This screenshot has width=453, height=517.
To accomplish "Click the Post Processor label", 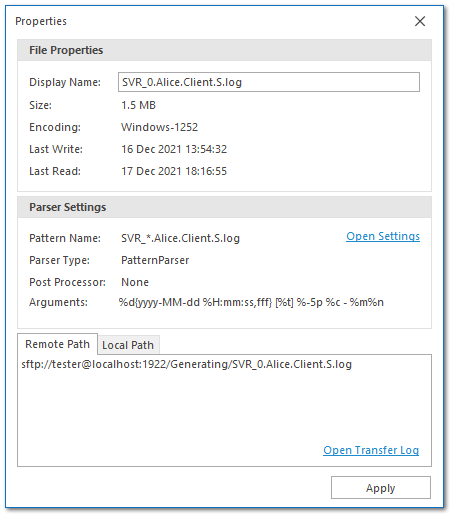I will (x=67, y=282).
